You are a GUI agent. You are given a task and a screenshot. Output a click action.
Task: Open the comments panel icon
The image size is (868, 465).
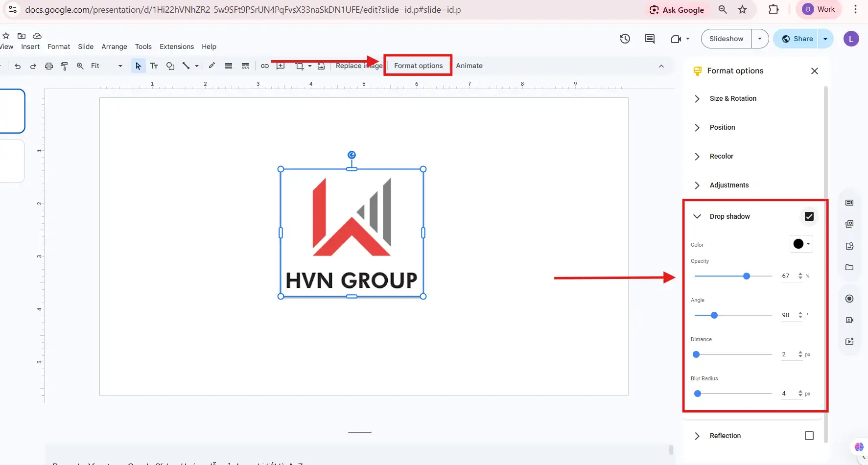pyautogui.click(x=650, y=39)
